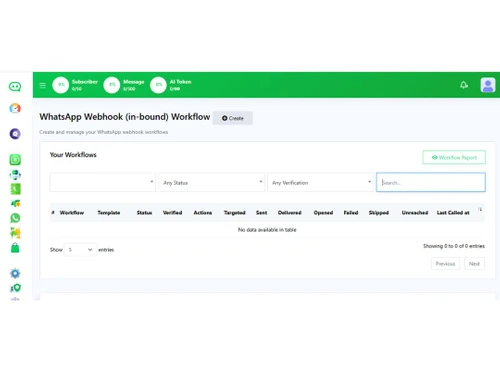This screenshot has height=375, width=500.
Task: Open the Any Status dropdown
Action: pyautogui.click(x=212, y=182)
